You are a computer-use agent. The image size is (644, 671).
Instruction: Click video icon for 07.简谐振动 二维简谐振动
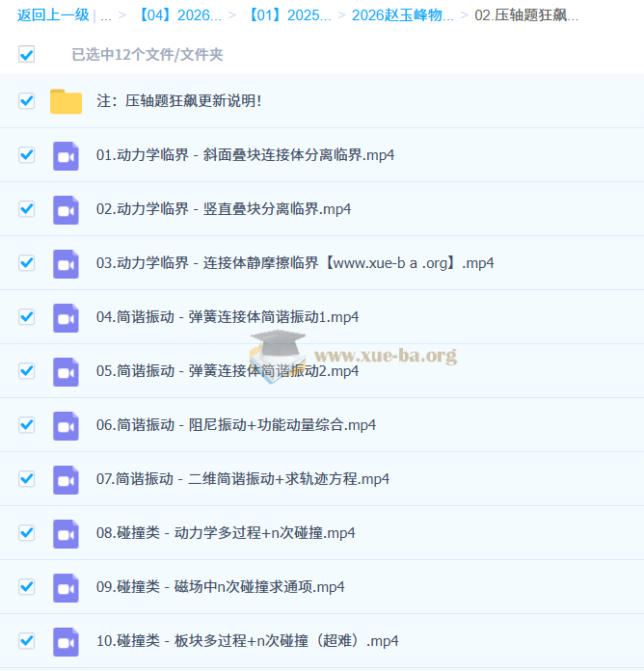(66, 479)
